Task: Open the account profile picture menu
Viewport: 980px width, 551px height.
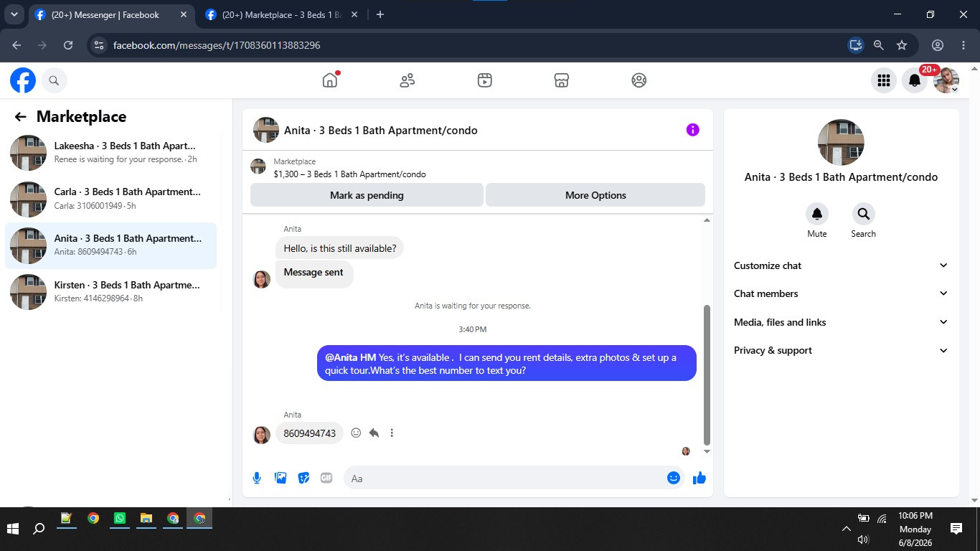Action: 946,81
